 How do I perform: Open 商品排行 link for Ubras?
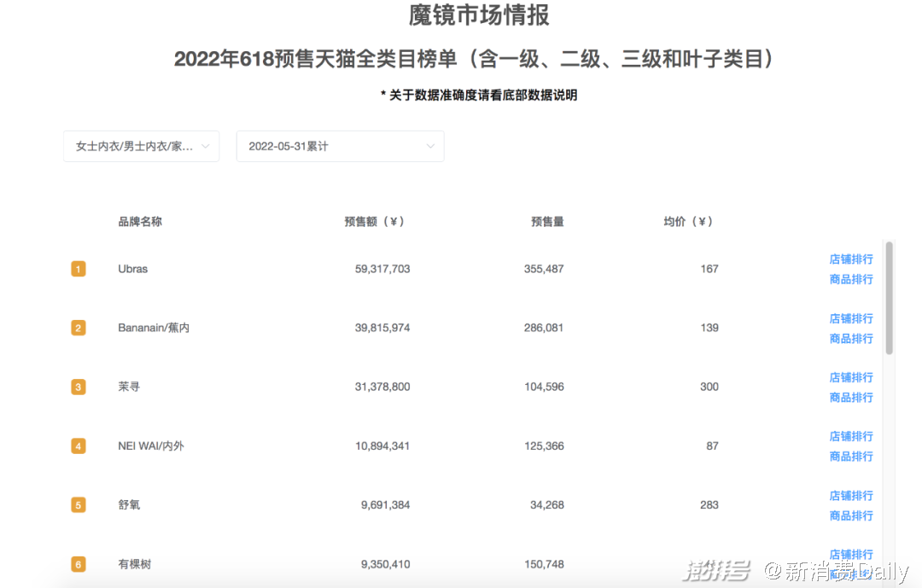[851, 279]
